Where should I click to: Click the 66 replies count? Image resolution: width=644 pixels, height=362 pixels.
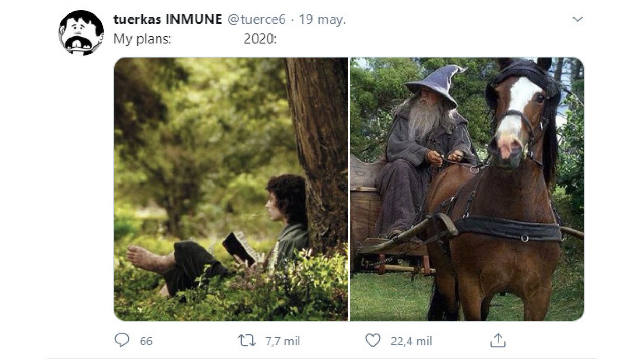(146, 341)
